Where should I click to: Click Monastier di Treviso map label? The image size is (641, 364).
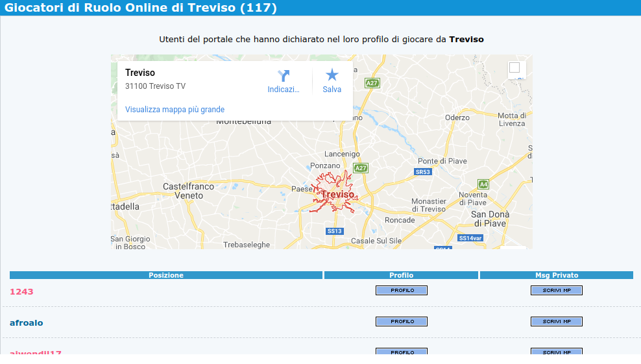point(428,205)
